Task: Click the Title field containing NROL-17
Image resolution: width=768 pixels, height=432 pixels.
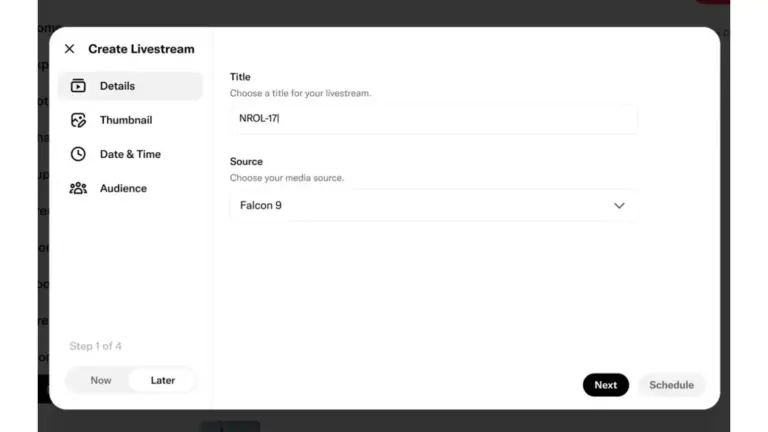Action: pyautogui.click(x=433, y=119)
